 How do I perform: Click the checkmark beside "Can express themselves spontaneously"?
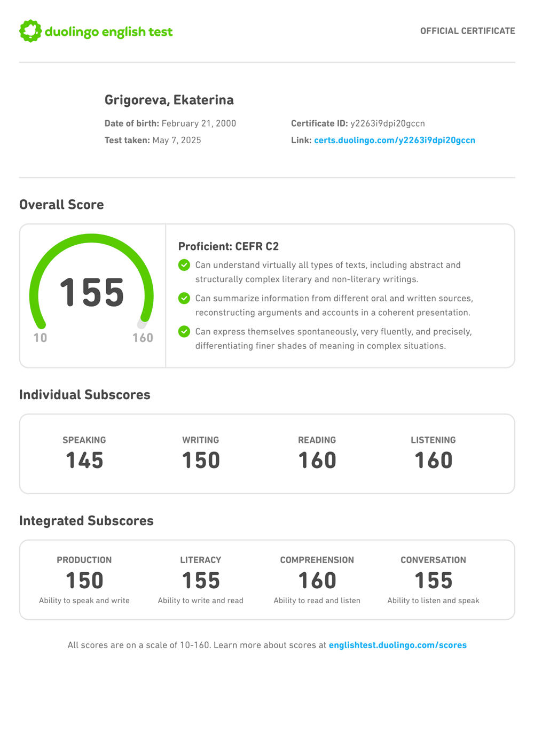click(x=184, y=332)
